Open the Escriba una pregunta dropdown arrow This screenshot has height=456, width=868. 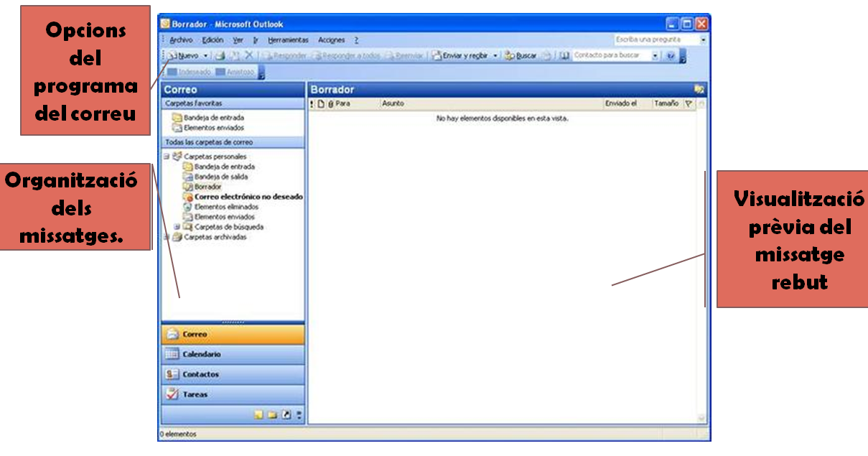click(704, 39)
